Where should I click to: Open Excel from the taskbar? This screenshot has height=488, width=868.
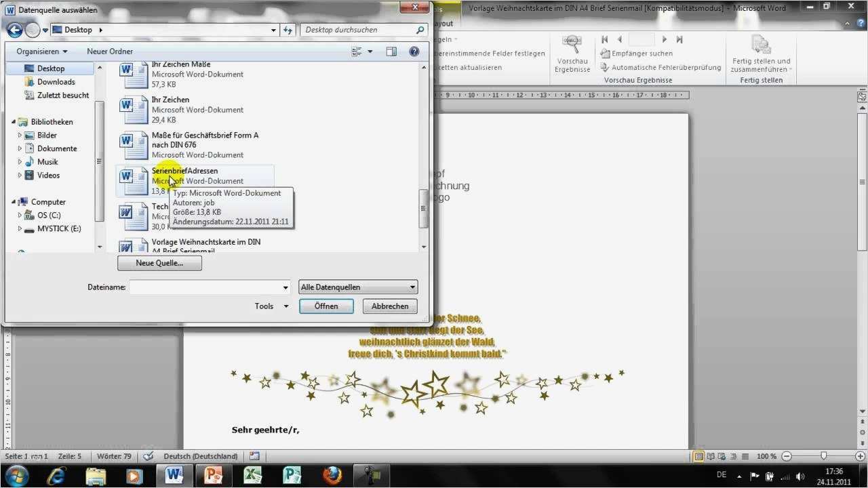253,475
